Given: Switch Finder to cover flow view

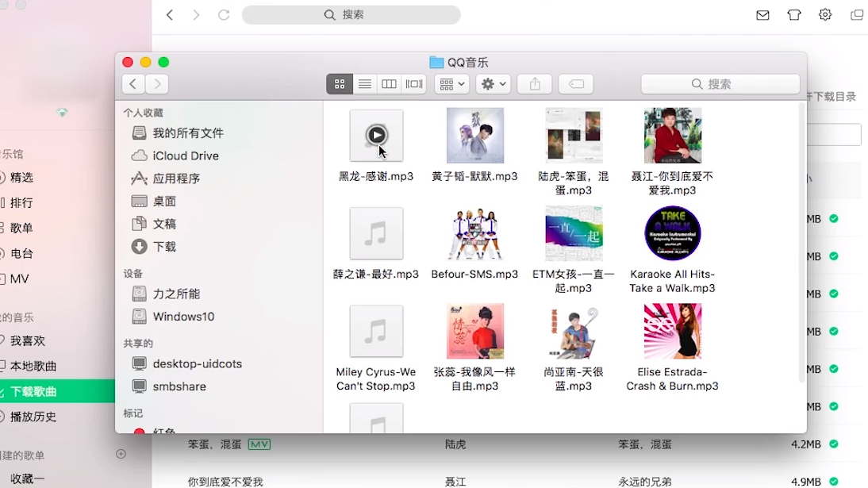Looking at the screenshot, I should point(414,84).
